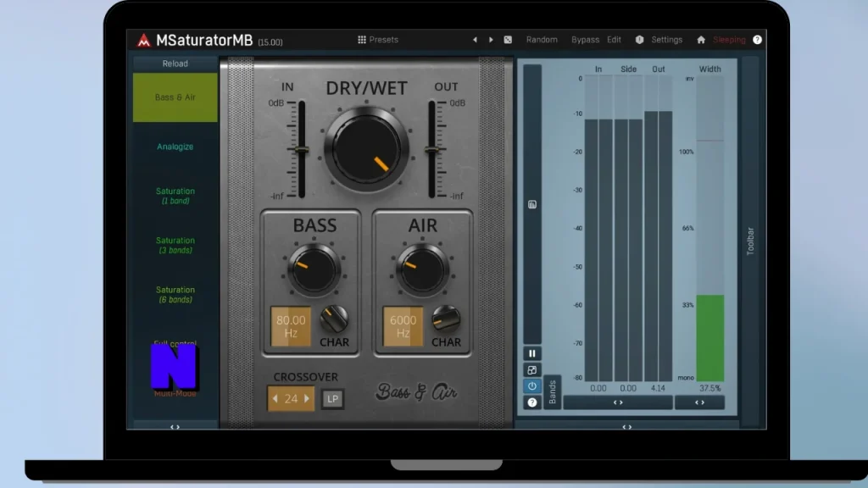The height and width of the screenshot is (488, 868).
Task: Toggle the Bypass option
Action: pos(585,40)
